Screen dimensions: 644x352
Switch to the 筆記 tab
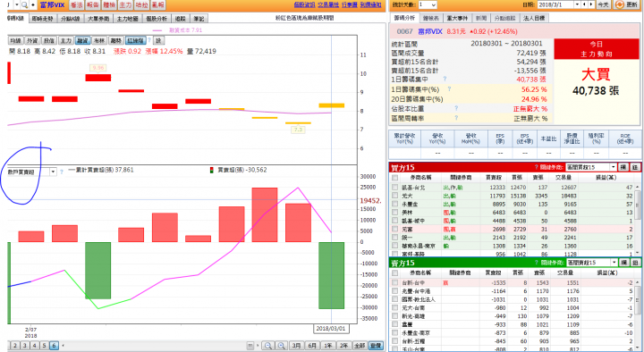(199, 19)
